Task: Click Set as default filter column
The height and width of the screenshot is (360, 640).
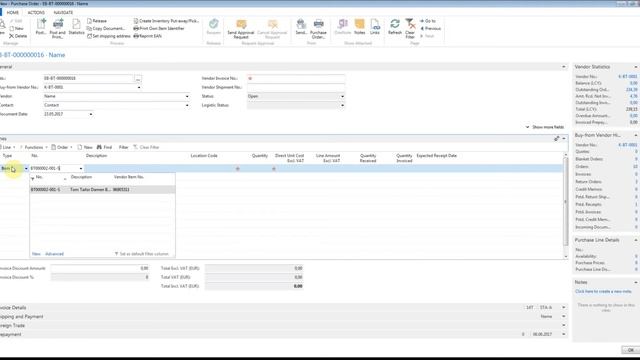Action: (141, 254)
